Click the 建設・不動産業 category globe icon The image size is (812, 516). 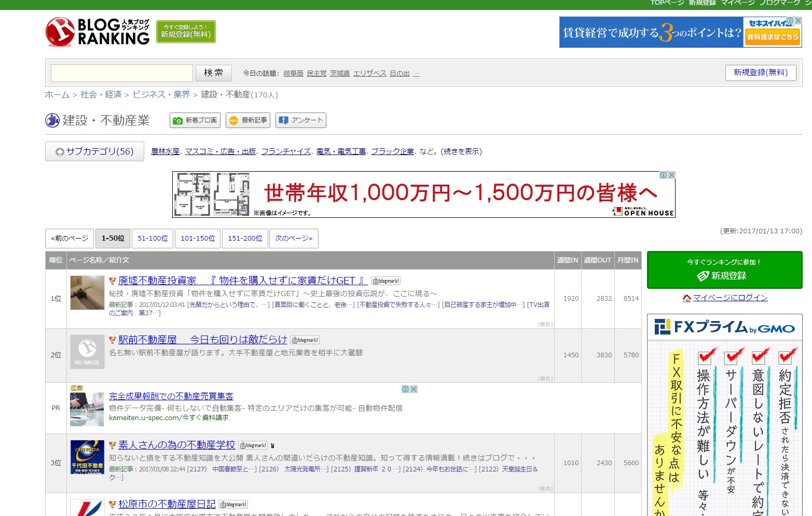pyautogui.click(x=52, y=120)
